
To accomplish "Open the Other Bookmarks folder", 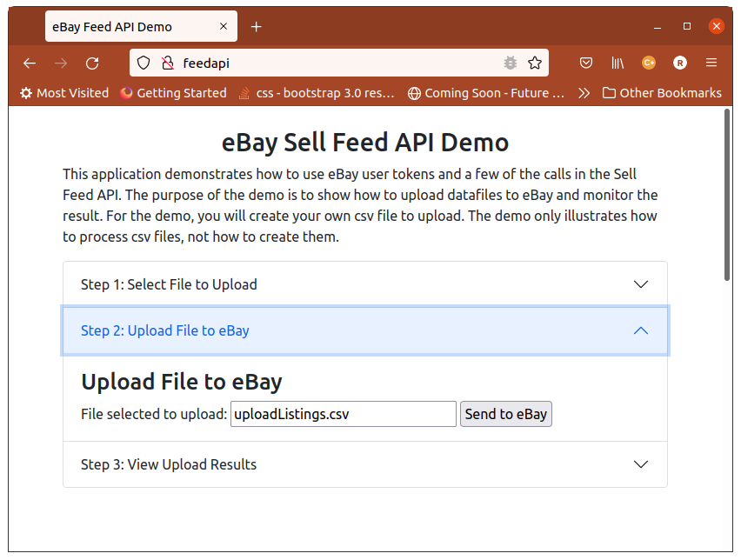I will point(662,93).
